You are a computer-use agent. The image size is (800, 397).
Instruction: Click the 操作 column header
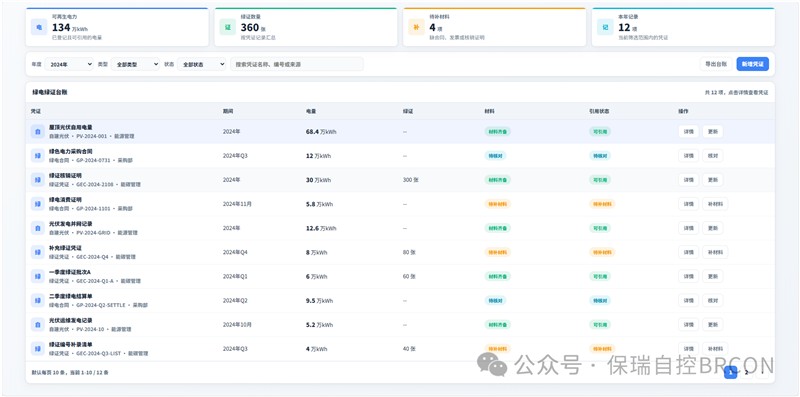point(683,111)
